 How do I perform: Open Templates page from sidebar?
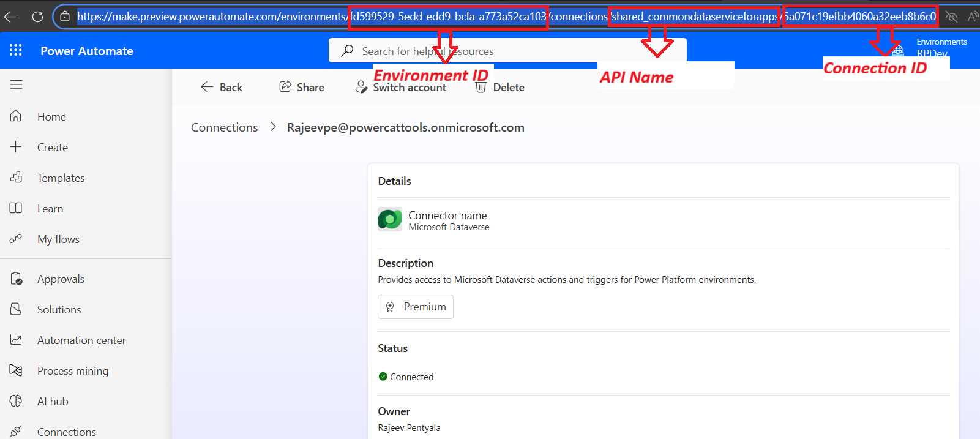[x=61, y=178]
